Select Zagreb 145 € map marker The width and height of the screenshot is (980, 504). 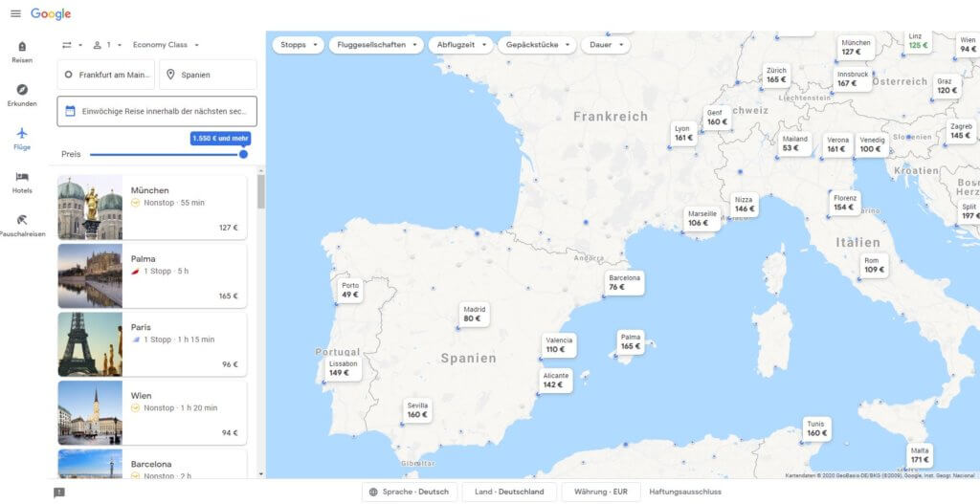click(x=961, y=131)
